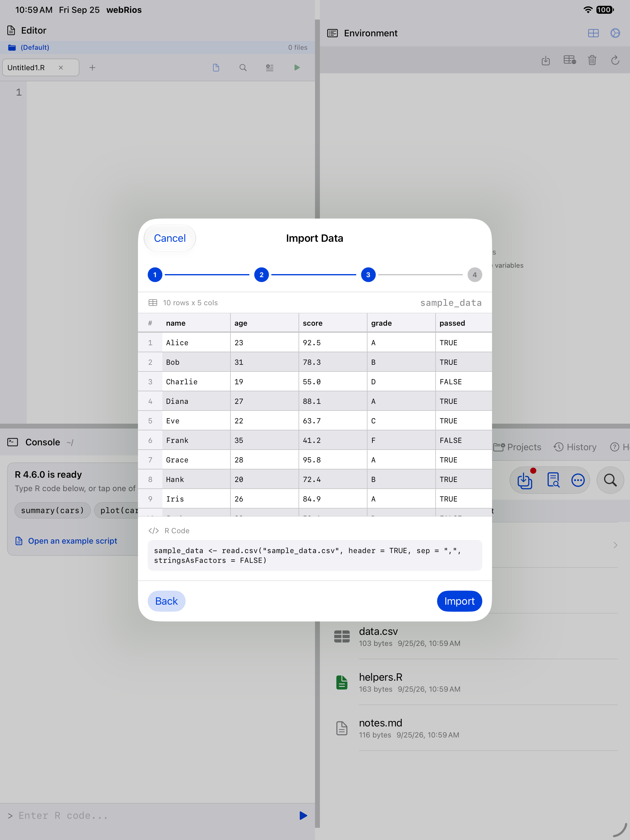Go Back in the Import Data wizard
630x840 pixels.
pyautogui.click(x=166, y=601)
